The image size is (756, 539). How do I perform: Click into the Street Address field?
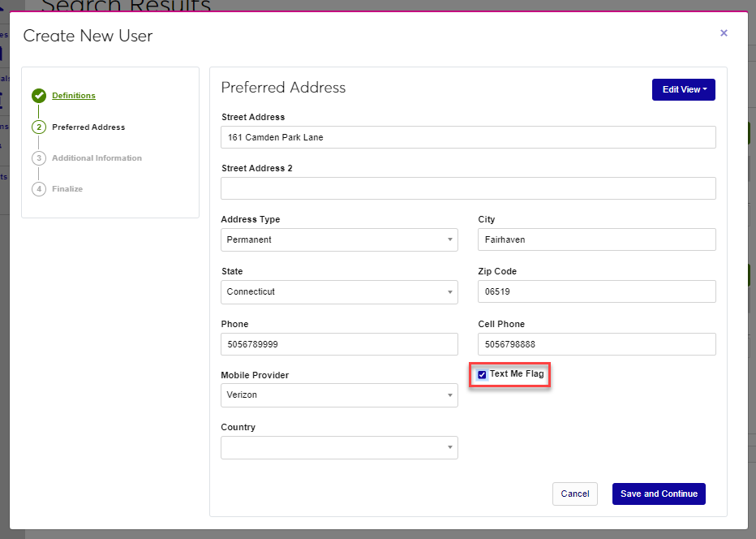[468, 137]
